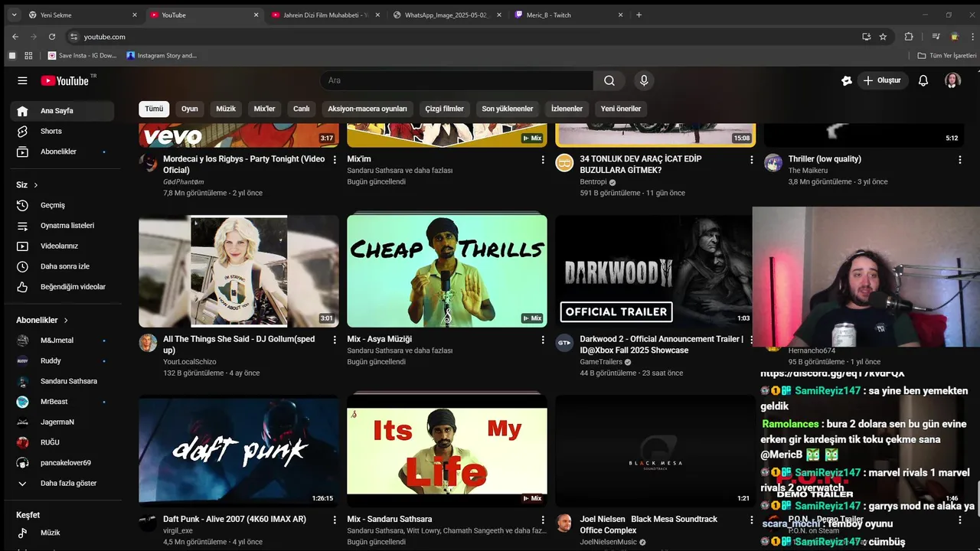Select Aksiyon-macera oyunları filter chip
980x551 pixels.
coord(367,109)
